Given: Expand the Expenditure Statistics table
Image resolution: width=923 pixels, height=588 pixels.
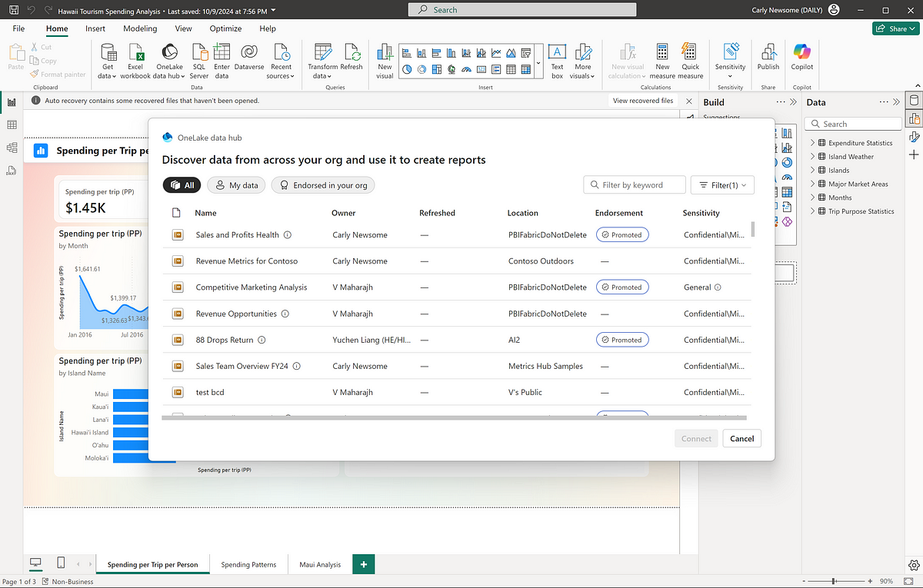Looking at the screenshot, I should pyautogui.click(x=812, y=143).
